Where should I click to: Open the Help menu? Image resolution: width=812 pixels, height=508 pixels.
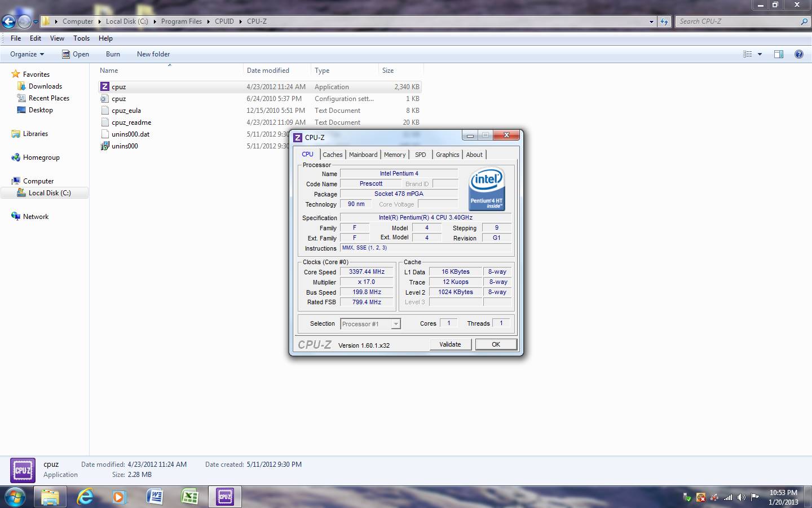coord(105,38)
